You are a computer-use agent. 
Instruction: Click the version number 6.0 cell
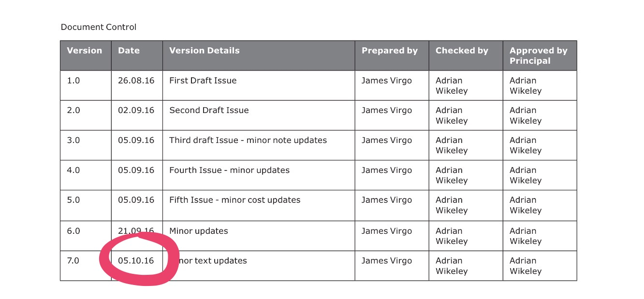[73, 231]
